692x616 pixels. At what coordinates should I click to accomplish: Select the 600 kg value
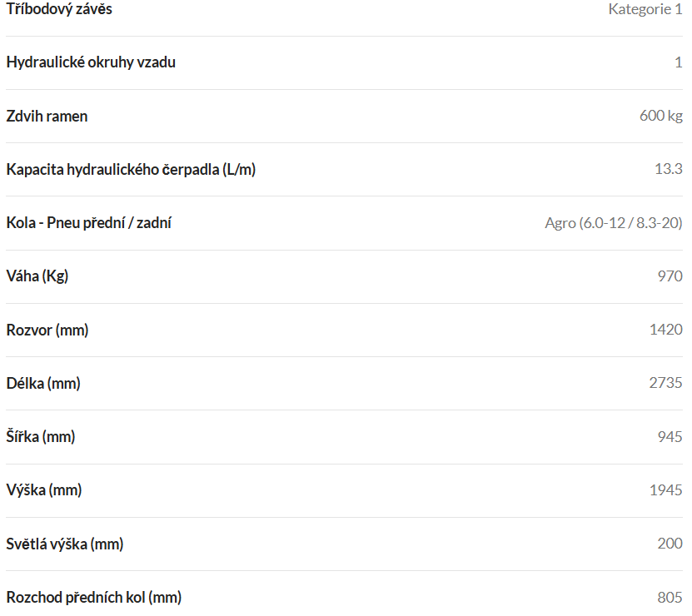pos(661,116)
